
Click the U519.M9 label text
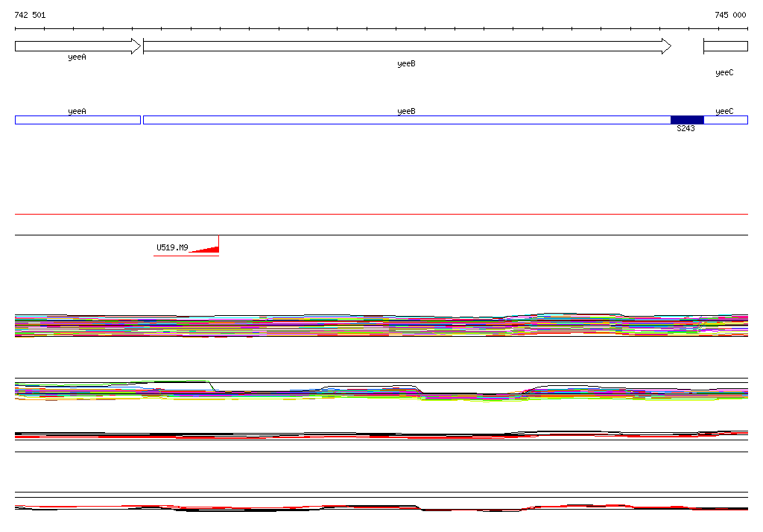(172, 247)
